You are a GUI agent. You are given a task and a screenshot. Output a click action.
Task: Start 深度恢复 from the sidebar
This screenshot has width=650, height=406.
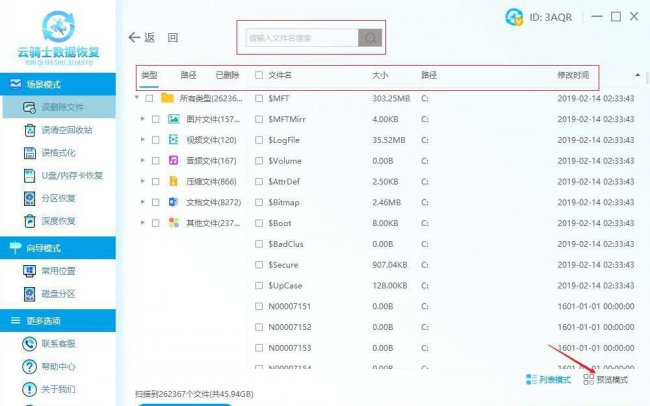point(49,221)
